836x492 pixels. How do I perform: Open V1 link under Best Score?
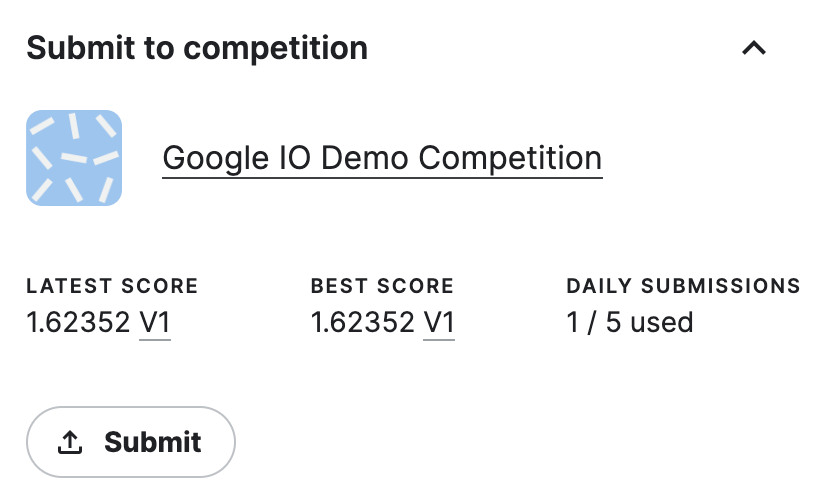pos(439,322)
